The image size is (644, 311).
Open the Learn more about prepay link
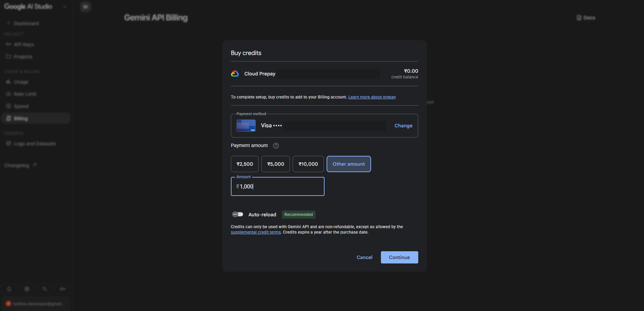(x=372, y=97)
